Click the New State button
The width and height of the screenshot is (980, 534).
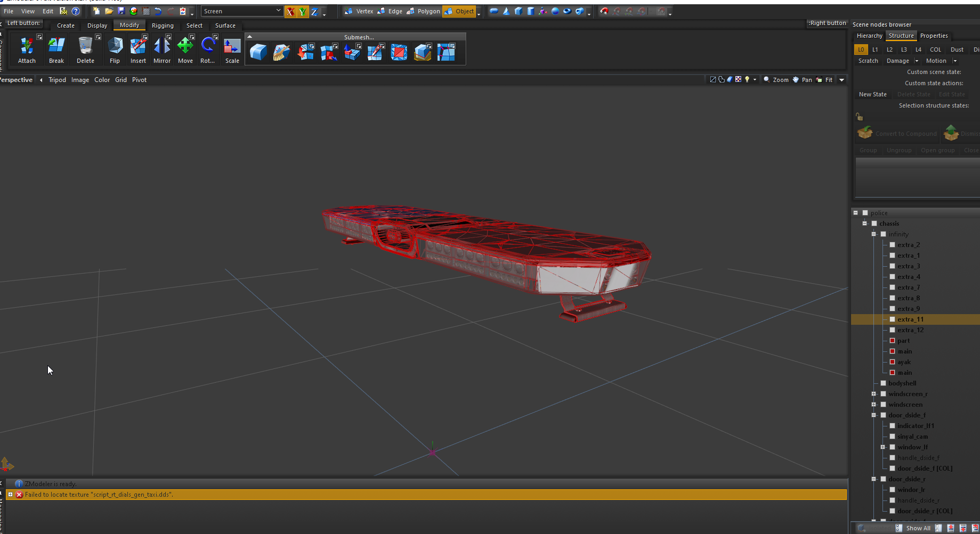[x=872, y=94]
